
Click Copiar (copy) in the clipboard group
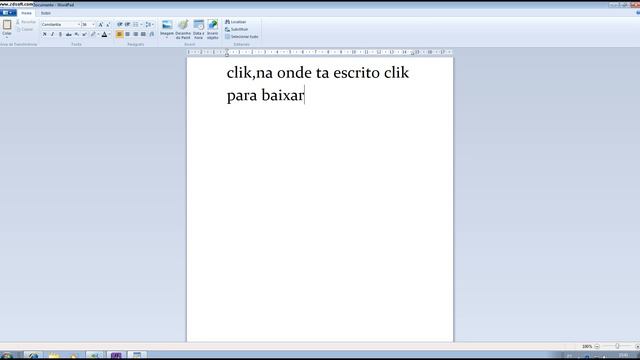click(25, 29)
